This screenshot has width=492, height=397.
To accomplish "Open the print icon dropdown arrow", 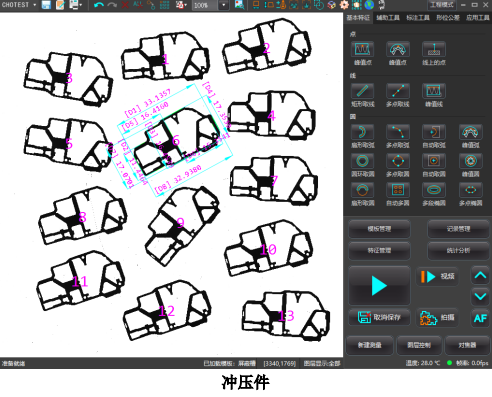I will [x=81, y=5].
